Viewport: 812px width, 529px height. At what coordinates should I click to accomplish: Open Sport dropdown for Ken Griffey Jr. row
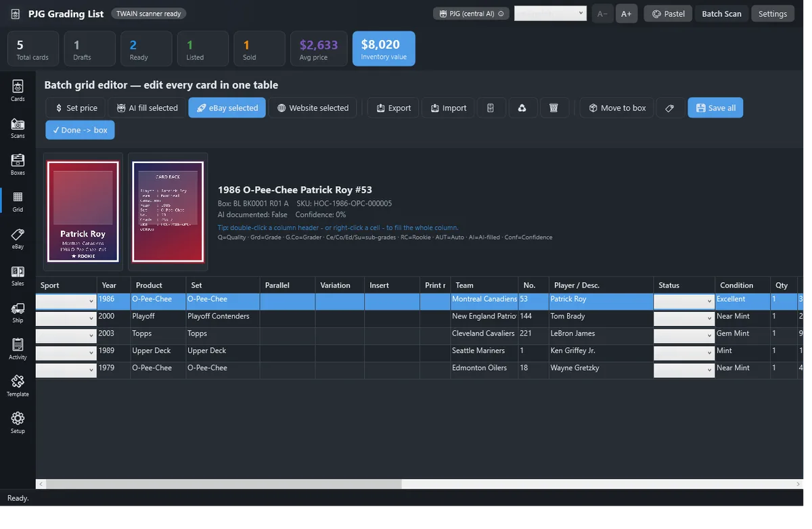(66, 353)
